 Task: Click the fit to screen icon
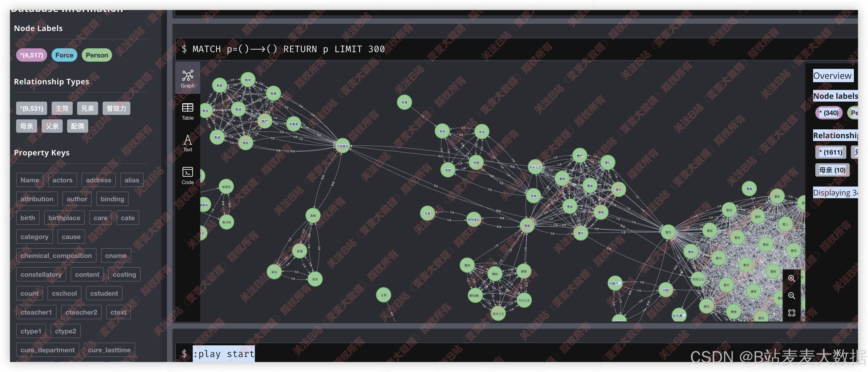(x=791, y=313)
